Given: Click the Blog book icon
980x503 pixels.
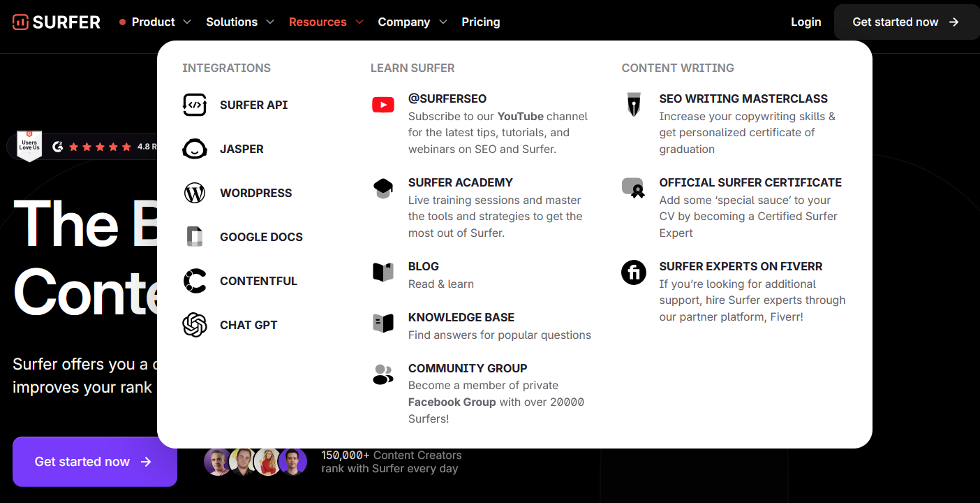Looking at the screenshot, I should [x=383, y=272].
